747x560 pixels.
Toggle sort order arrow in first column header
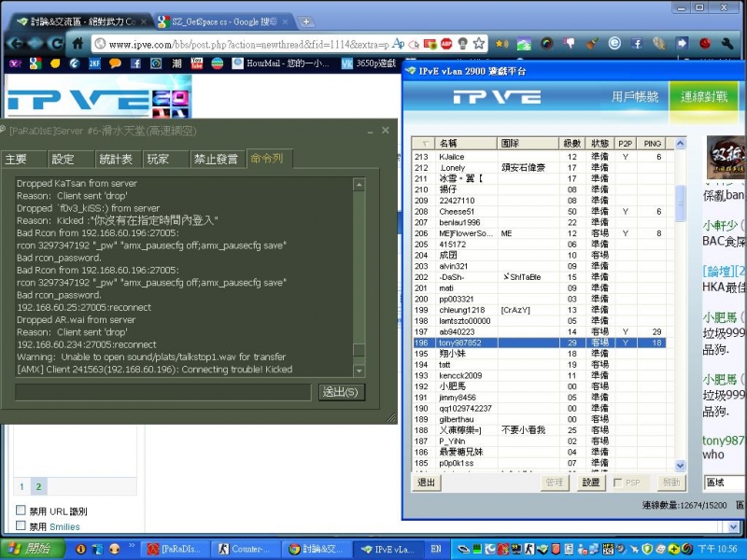424,144
